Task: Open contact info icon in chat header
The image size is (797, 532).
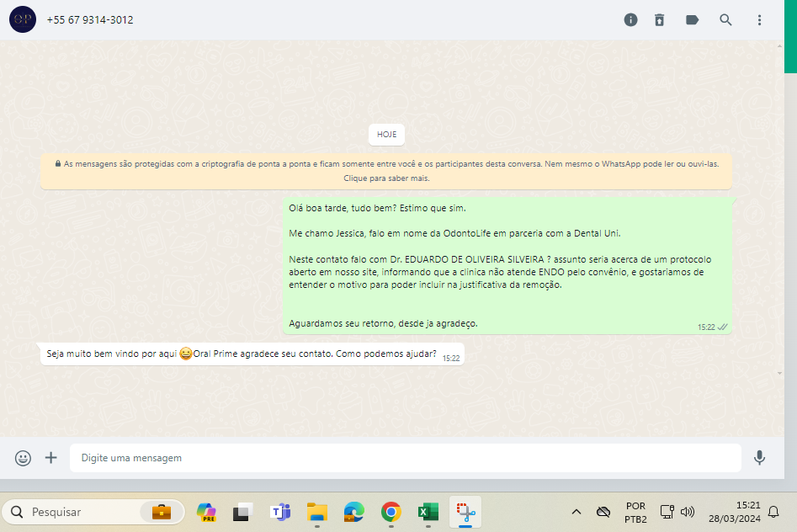Action: (x=631, y=20)
